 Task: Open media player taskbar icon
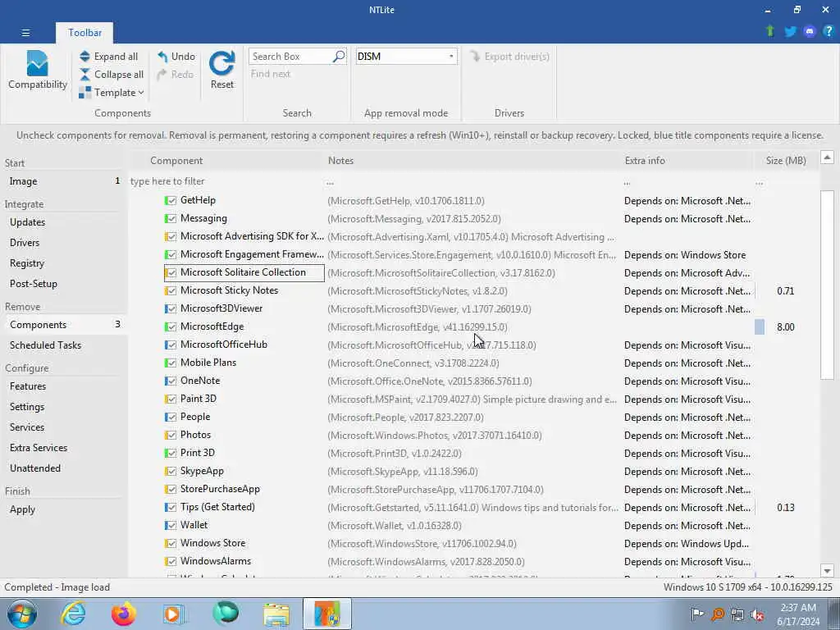click(x=174, y=614)
